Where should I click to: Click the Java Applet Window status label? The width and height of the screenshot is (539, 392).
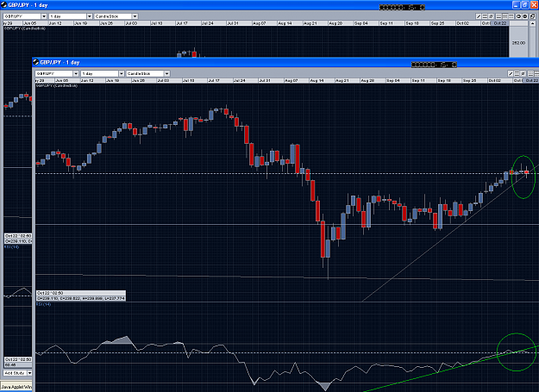16,387
